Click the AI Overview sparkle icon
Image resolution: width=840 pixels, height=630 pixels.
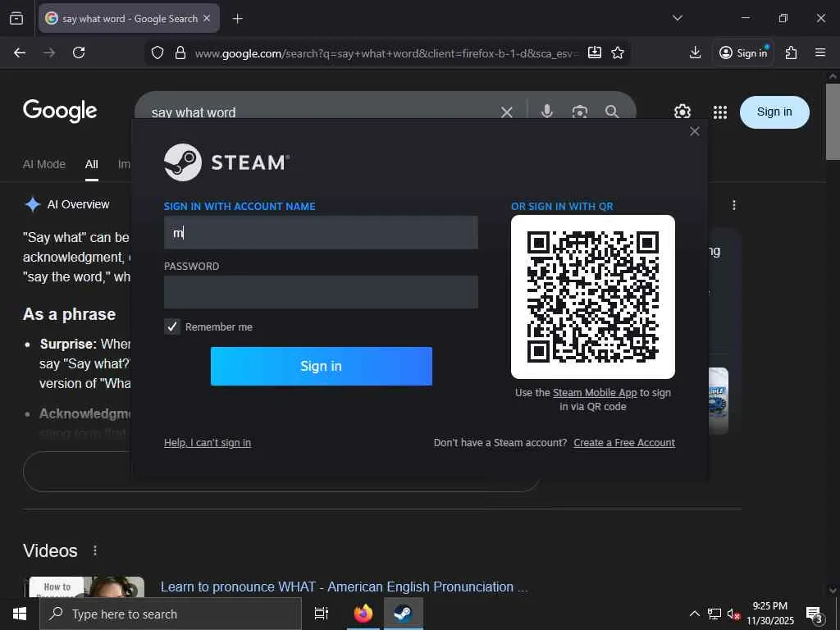coord(33,204)
